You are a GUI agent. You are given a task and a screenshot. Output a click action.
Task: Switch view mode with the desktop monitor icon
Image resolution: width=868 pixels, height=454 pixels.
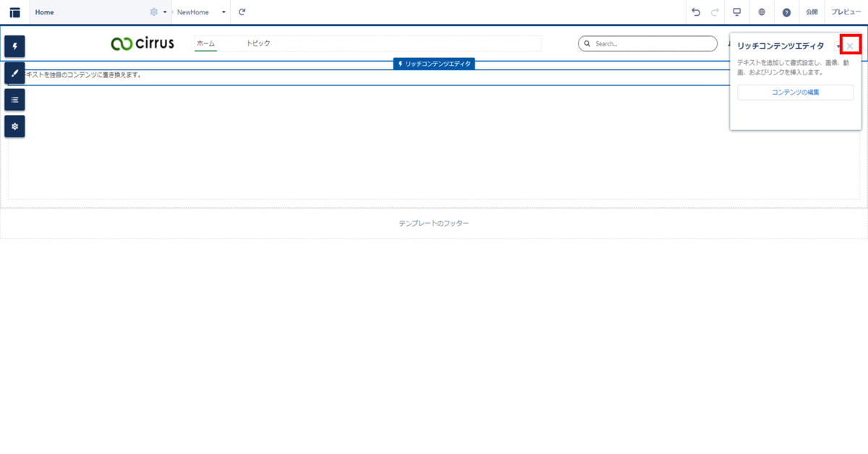point(738,12)
